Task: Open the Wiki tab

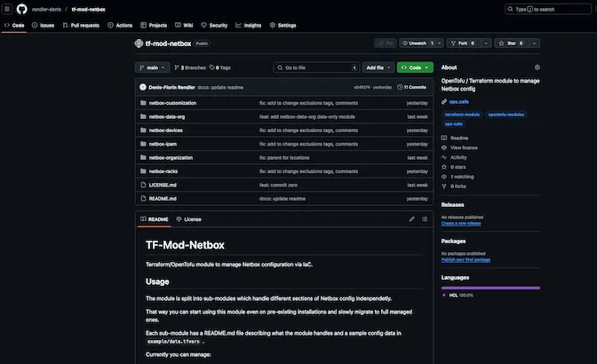Action: 184,26
